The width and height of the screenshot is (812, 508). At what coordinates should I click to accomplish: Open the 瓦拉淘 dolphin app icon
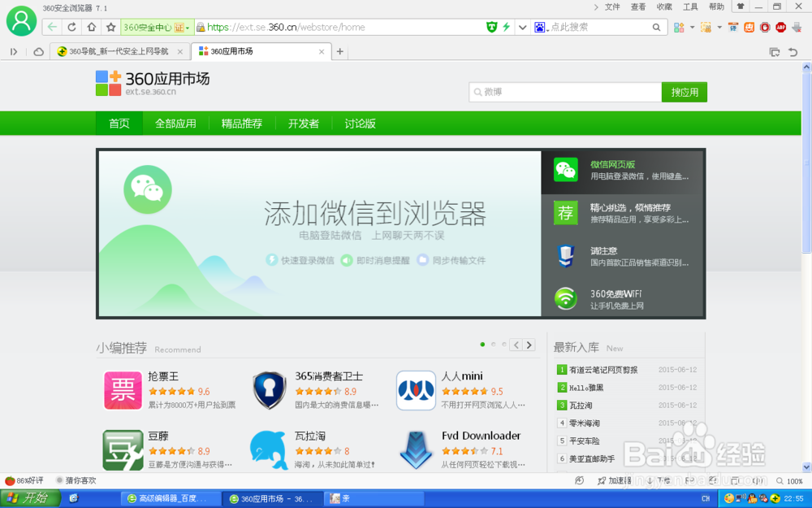270,450
